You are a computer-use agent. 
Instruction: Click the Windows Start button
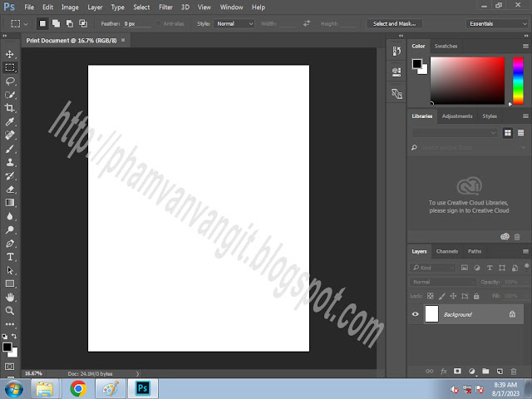click(13, 388)
